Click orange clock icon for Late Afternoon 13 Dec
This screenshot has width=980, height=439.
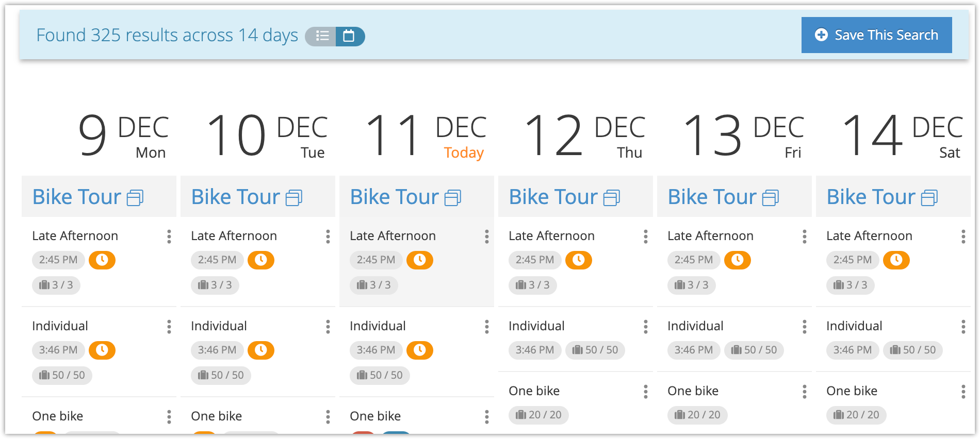[x=738, y=260]
